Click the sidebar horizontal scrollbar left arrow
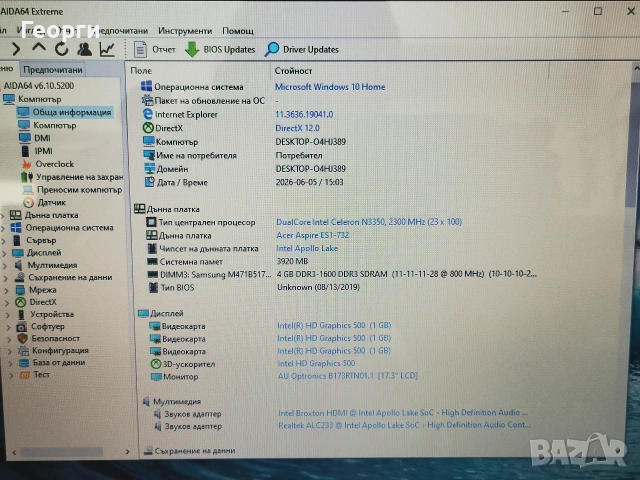This screenshot has height=480, width=640. [14, 452]
